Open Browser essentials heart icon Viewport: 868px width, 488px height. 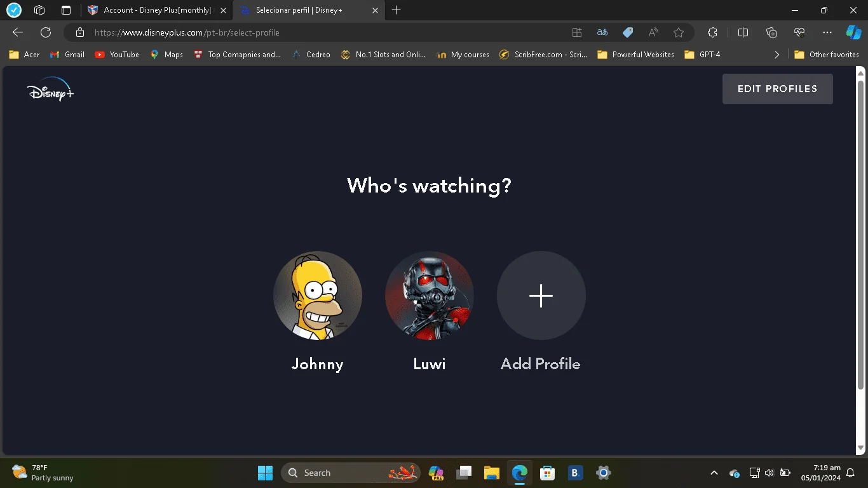pyautogui.click(x=799, y=32)
